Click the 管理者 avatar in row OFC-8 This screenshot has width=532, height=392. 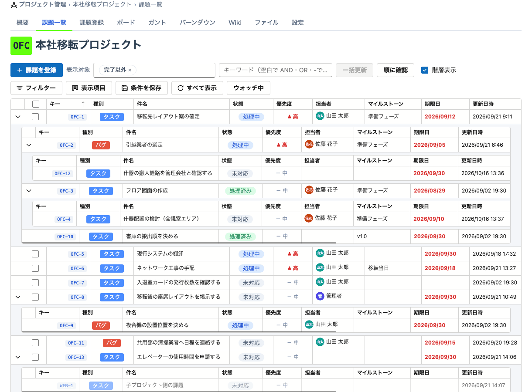tap(320, 296)
